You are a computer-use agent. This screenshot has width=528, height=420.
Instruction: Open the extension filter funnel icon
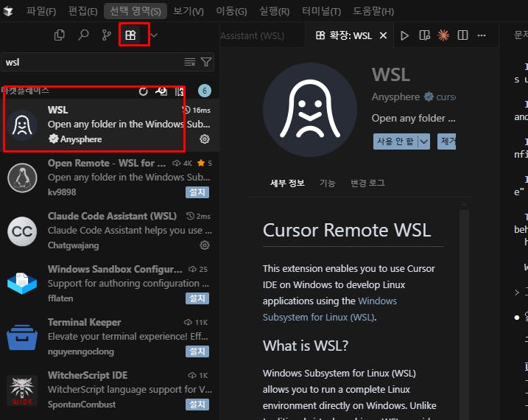click(206, 62)
